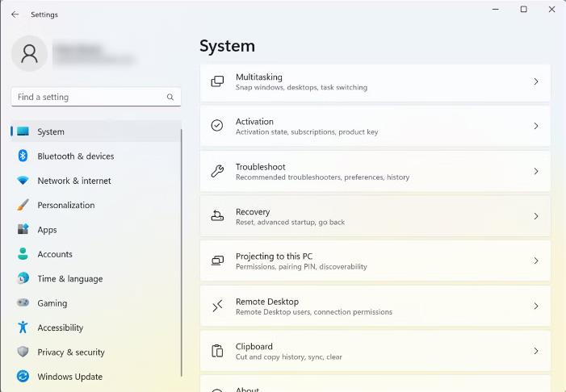Go back using the arrow icon

[15, 15]
